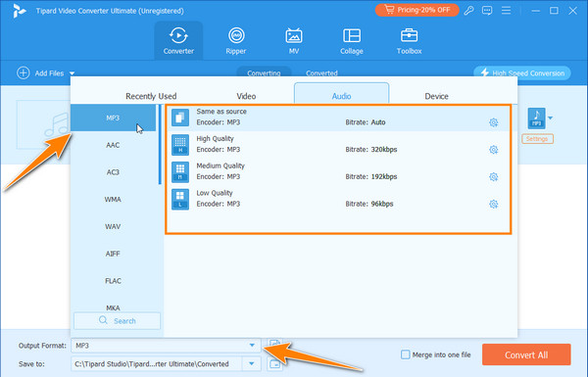The height and width of the screenshot is (377, 588).
Task: Open the Ripper module
Action: tap(236, 41)
